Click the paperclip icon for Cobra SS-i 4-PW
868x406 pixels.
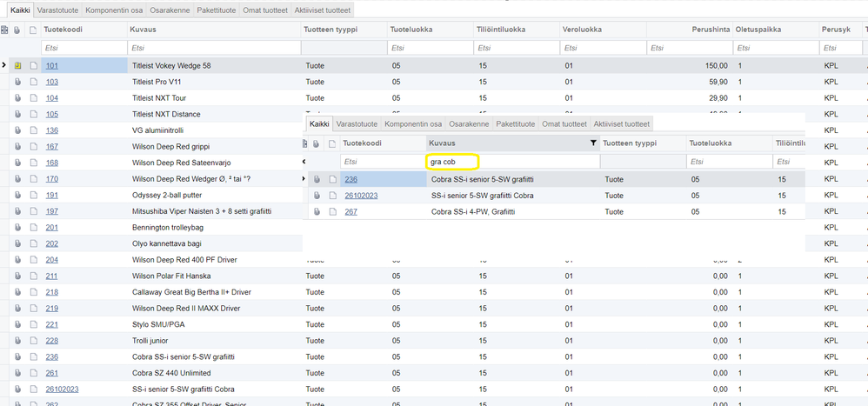(317, 211)
